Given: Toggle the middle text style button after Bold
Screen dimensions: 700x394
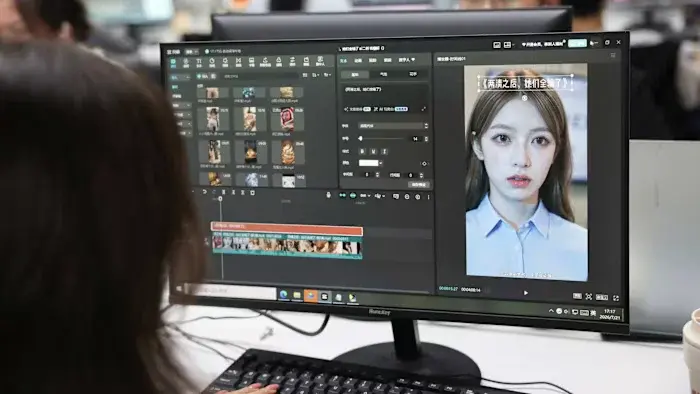Looking at the screenshot, I should click(373, 151).
